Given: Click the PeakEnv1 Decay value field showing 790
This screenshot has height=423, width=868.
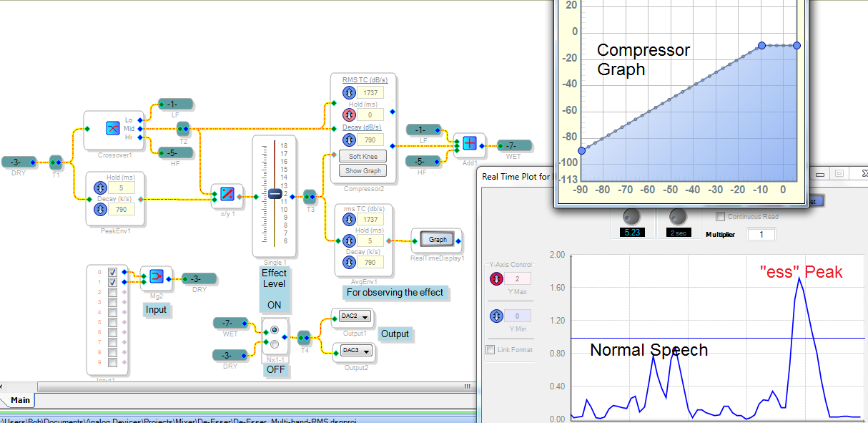Looking at the screenshot, I should (x=123, y=210).
